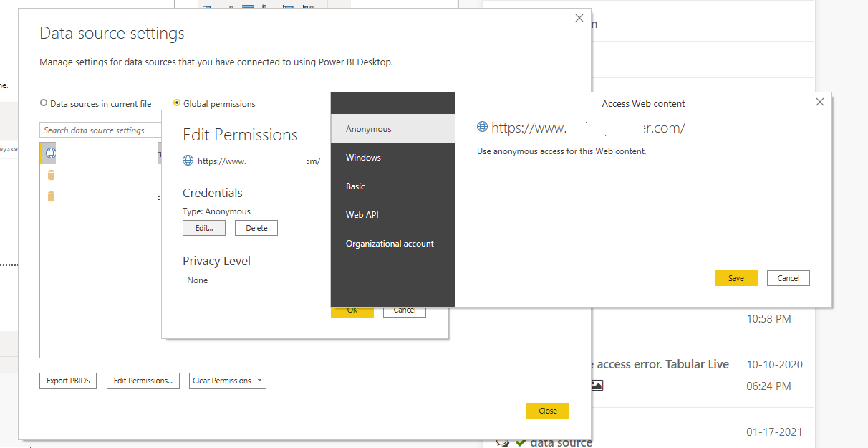Close Data source settings dialog with X
Image resolution: width=868 pixels, height=448 pixels.
coord(579,19)
